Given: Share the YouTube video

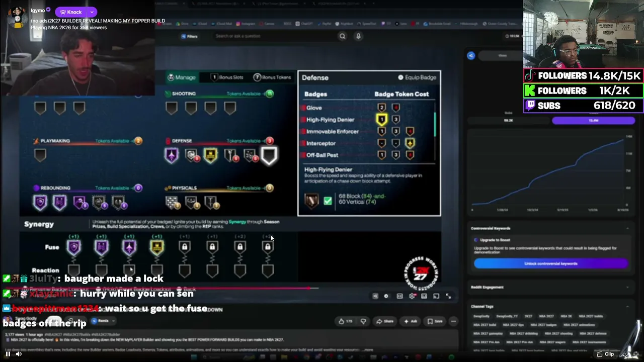Looking at the screenshot, I should [386, 321].
